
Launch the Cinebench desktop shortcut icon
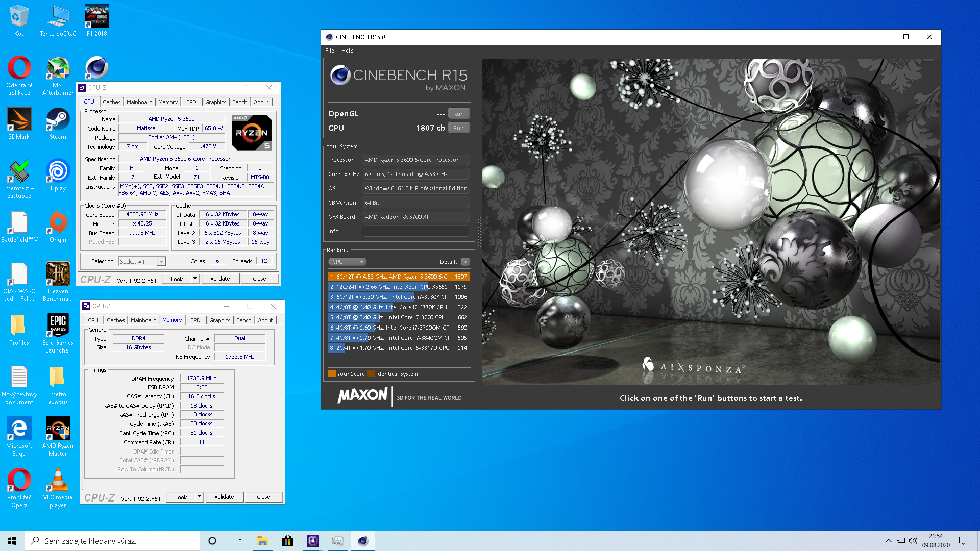coord(96,67)
